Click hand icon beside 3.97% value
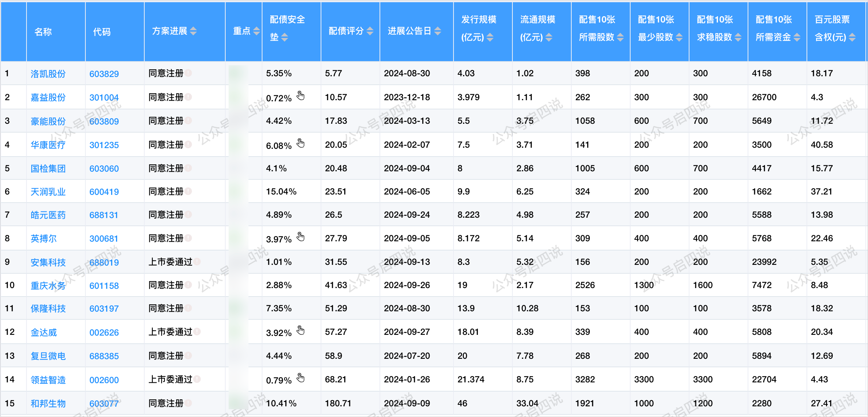 click(301, 236)
